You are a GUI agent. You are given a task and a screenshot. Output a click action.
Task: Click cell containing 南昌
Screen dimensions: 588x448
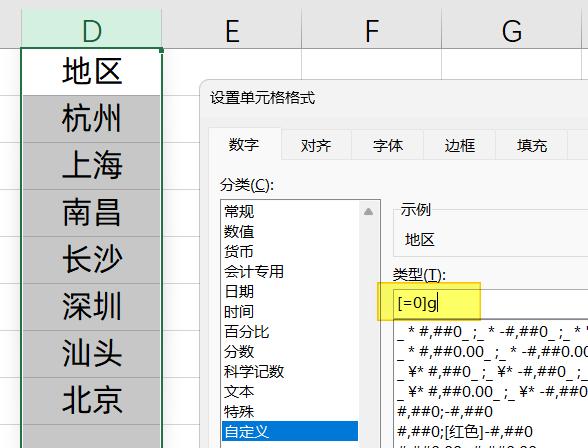pyautogui.click(x=92, y=213)
